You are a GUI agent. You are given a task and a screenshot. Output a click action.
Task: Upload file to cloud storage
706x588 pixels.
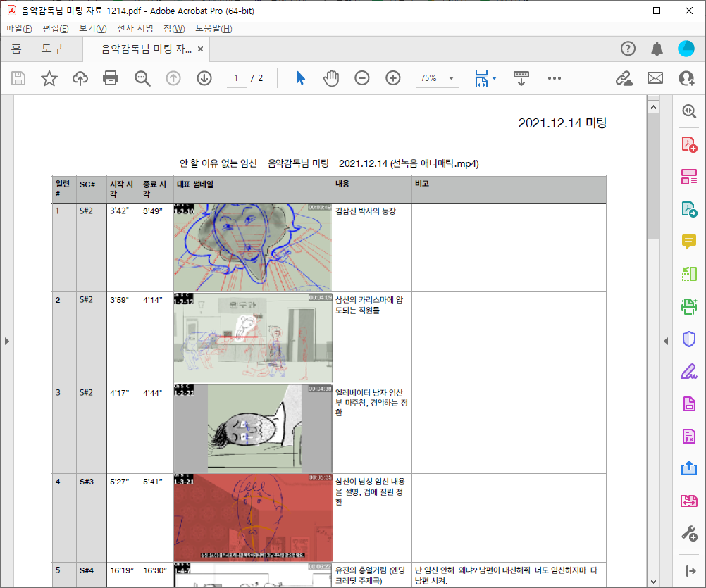(80, 78)
